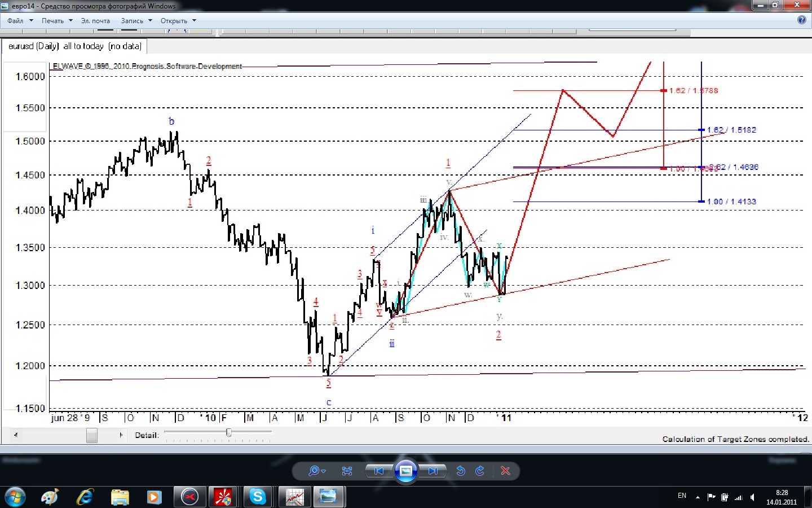
Task: Click the '11 date axis label
Action: coord(504,418)
